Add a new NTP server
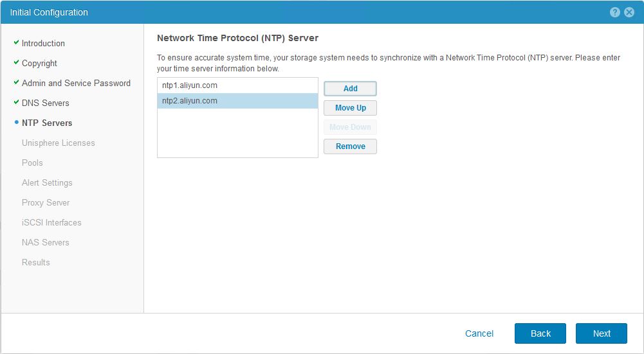 coord(350,89)
